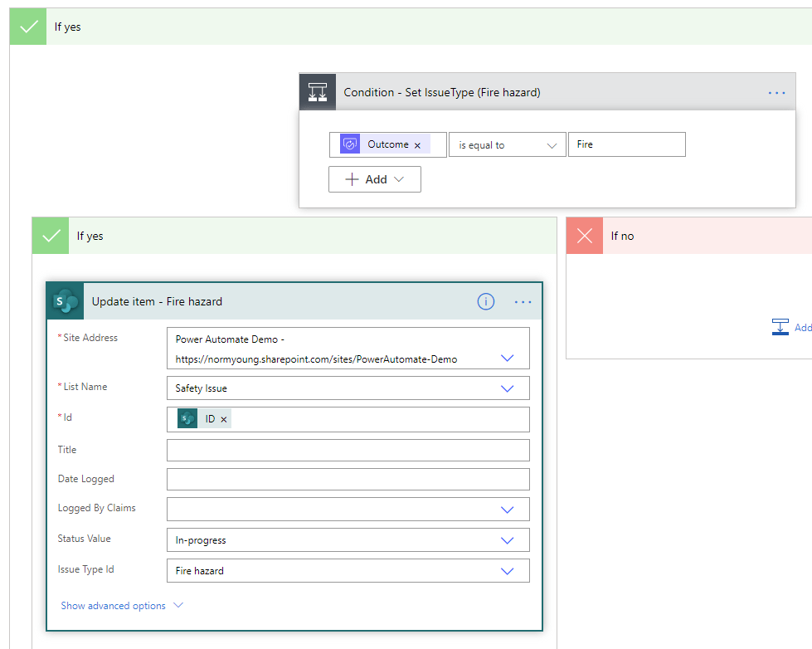This screenshot has width=812, height=649.
Task: Expand the Logged By Claims dropdown
Action: point(508,510)
